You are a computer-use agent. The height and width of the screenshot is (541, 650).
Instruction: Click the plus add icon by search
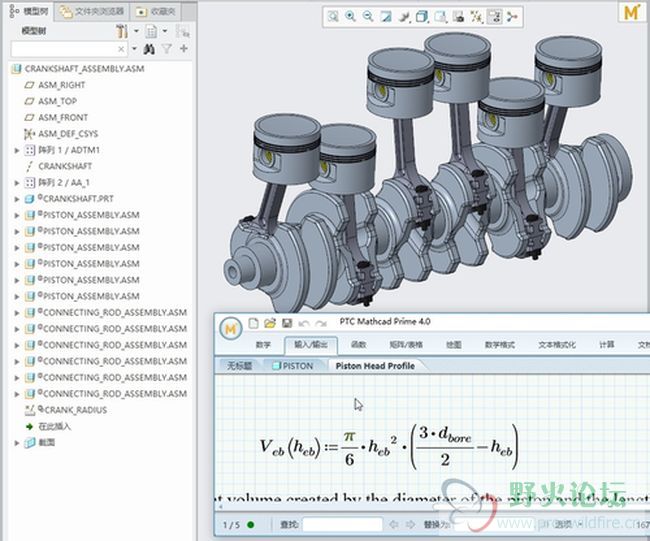pos(184,49)
